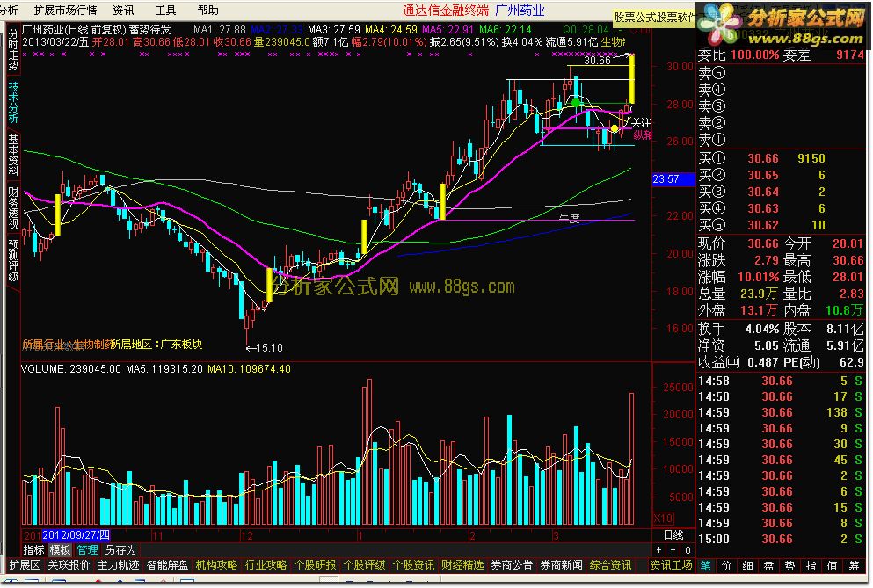Open the 扩展市场行情 menu

[x=65, y=10]
